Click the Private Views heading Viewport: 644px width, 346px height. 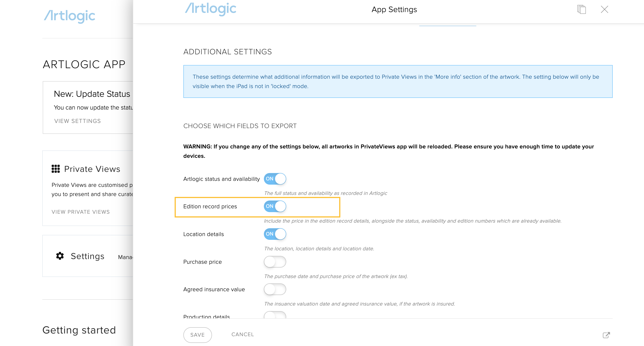[x=92, y=169]
